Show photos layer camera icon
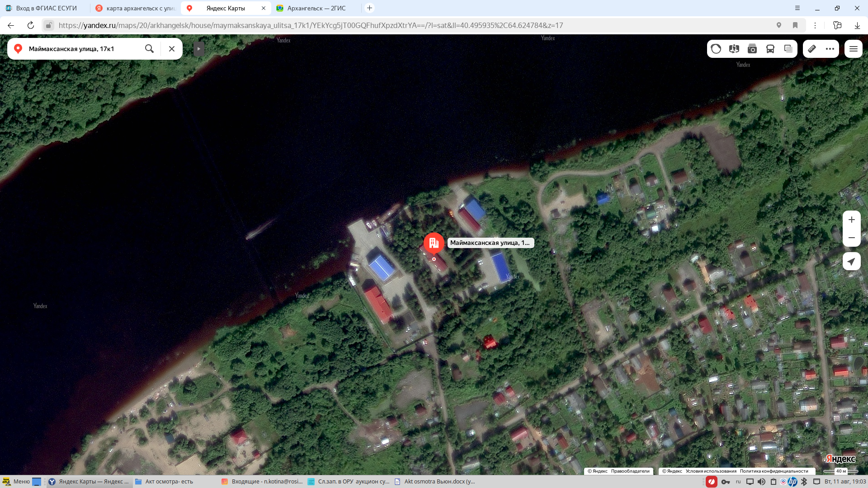Viewport: 868px width, 488px height. point(752,49)
